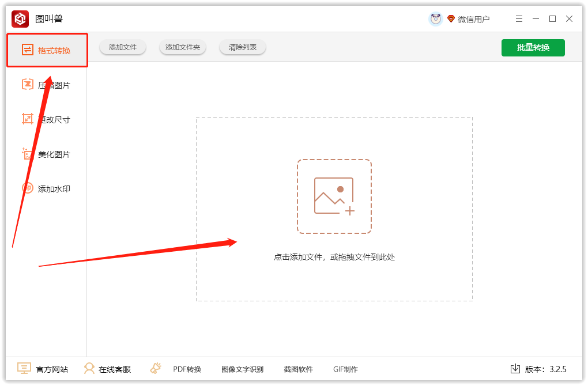Image resolution: width=588 pixels, height=386 pixels.
Task: Click the 添加文件 button
Action: pyautogui.click(x=122, y=47)
